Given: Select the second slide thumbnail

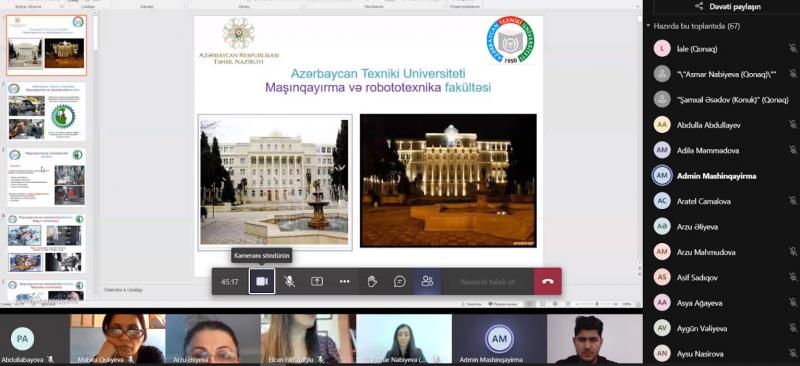Looking at the screenshot, I should pos(46,111).
